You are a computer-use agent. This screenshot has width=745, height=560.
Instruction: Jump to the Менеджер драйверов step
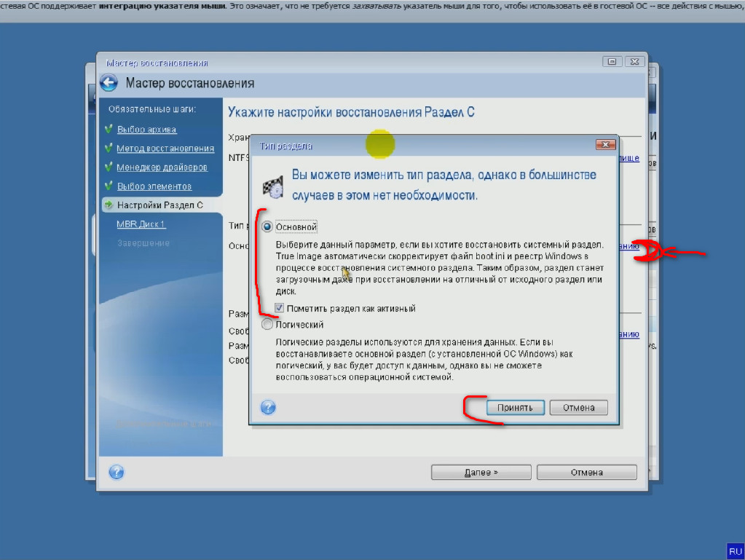click(x=162, y=167)
